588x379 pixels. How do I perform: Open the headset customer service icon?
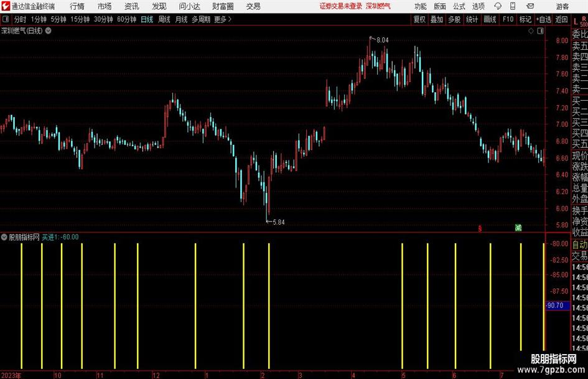(498, 6)
